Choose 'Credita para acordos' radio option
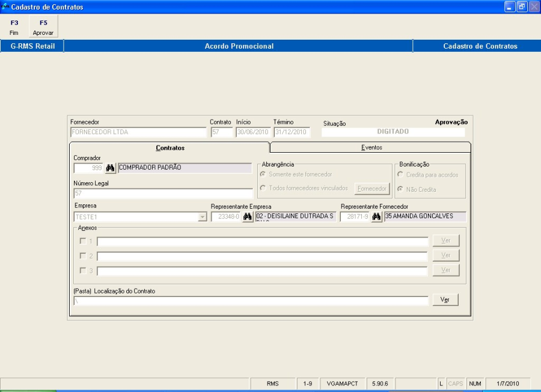 pyautogui.click(x=400, y=175)
